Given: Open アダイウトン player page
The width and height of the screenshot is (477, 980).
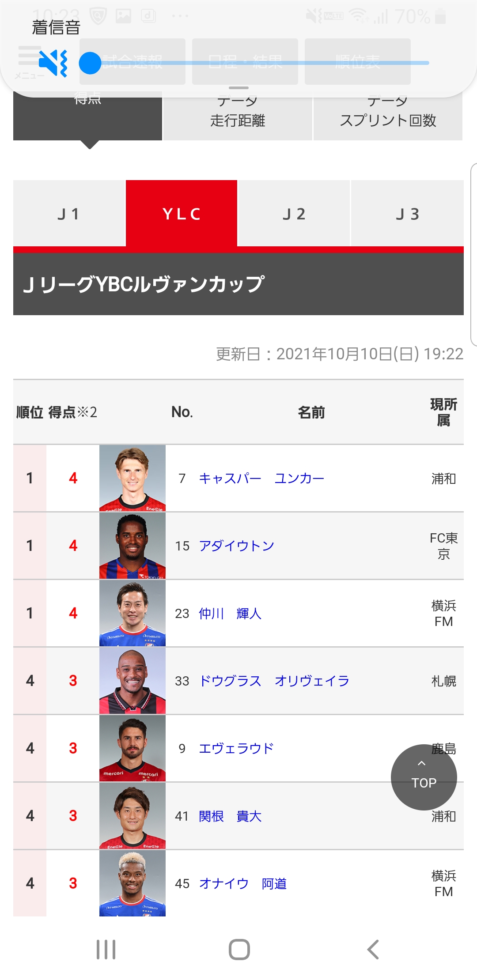Looking at the screenshot, I should coord(236,546).
